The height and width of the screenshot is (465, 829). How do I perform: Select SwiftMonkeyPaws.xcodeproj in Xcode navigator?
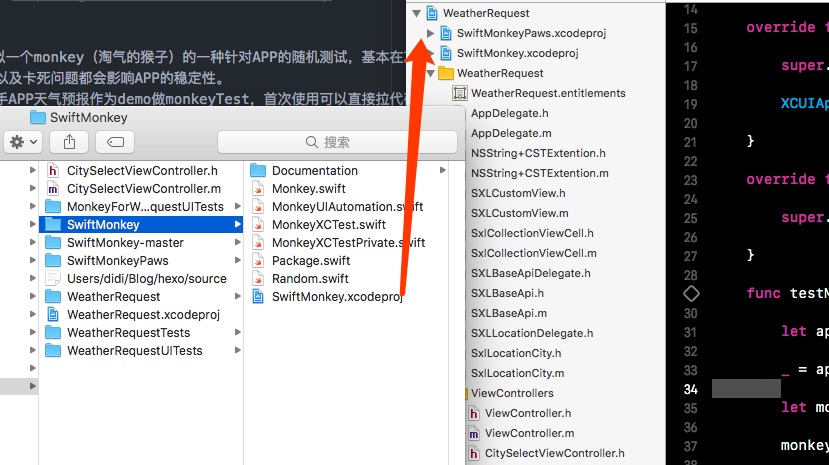pyautogui.click(x=531, y=33)
